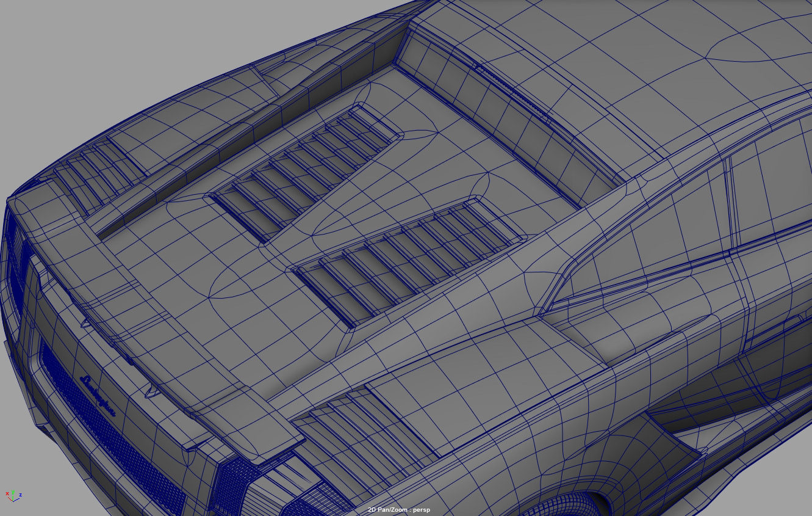Click the 2D Pan/Zoom persp label

click(x=398, y=509)
